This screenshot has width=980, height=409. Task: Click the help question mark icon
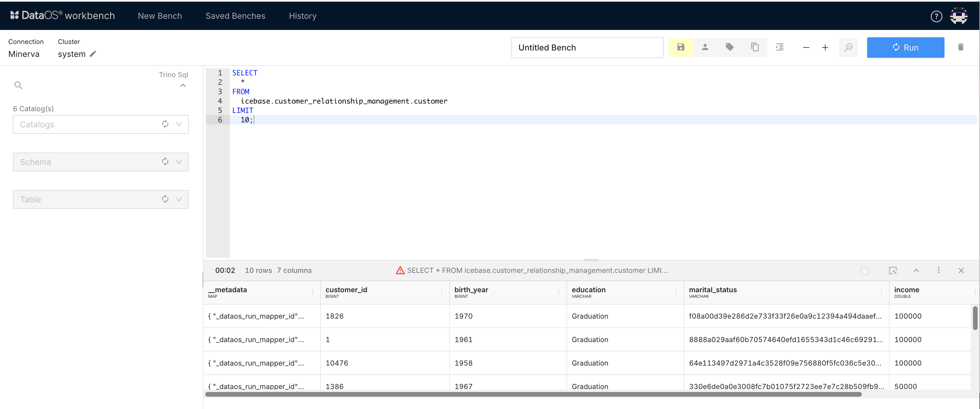click(x=937, y=16)
